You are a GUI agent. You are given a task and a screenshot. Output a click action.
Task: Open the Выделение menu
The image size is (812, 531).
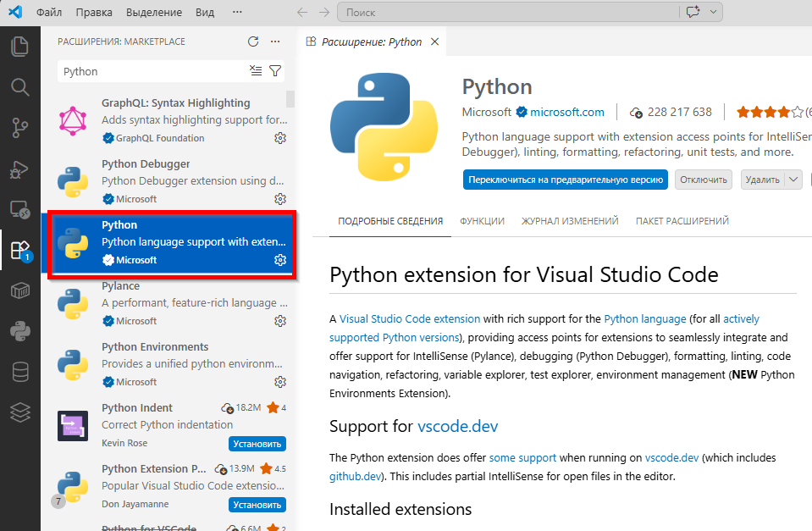click(154, 13)
